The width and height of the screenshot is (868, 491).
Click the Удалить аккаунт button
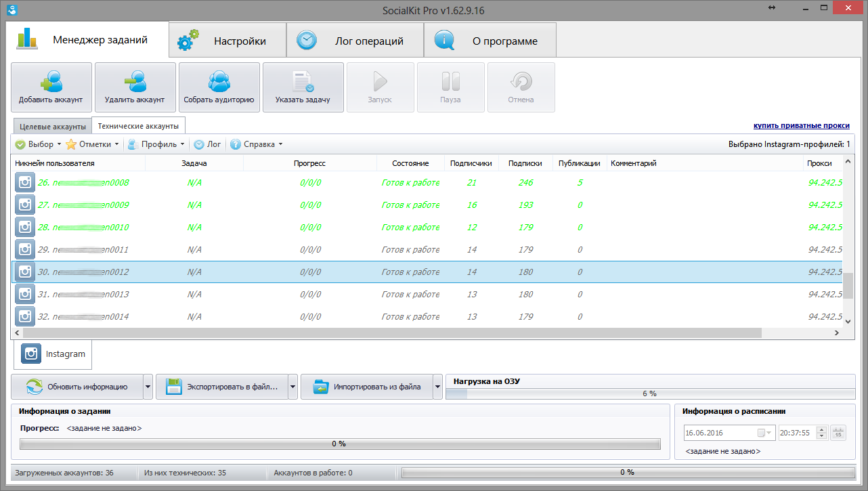point(135,87)
